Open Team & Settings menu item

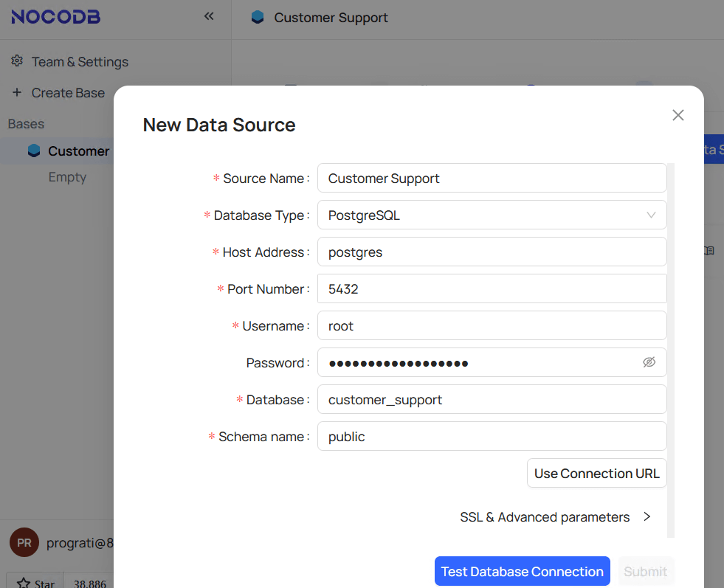pyautogui.click(x=80, y=62)
